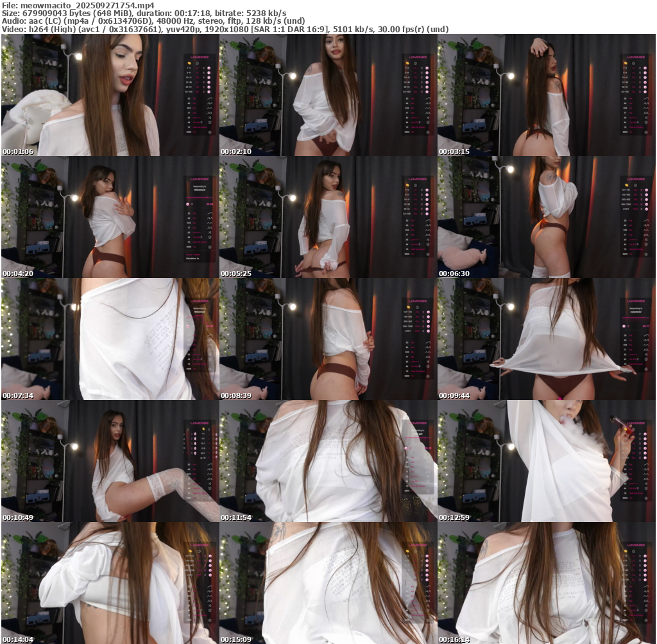Select the Video h264 stream info line
This screenshot has width=657, height=644.
coord(225,29)
